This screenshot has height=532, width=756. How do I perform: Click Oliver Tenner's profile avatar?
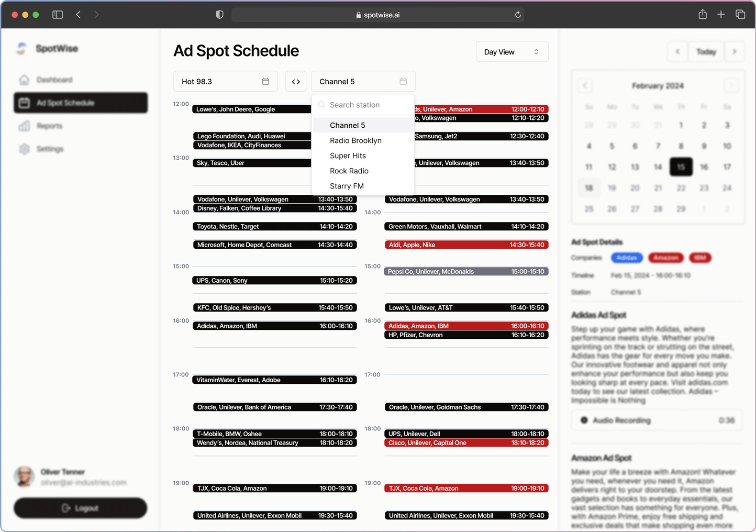(24, 476)
